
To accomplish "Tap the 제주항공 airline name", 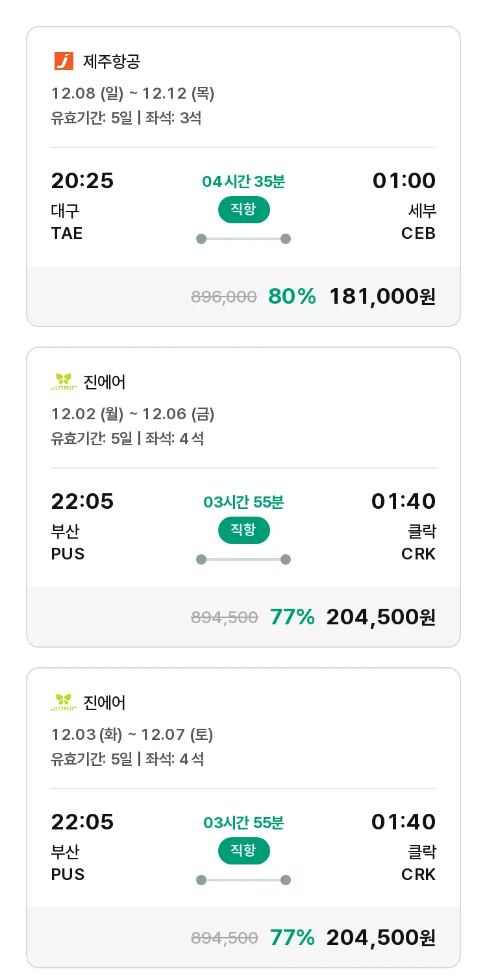I will (112, 62).
